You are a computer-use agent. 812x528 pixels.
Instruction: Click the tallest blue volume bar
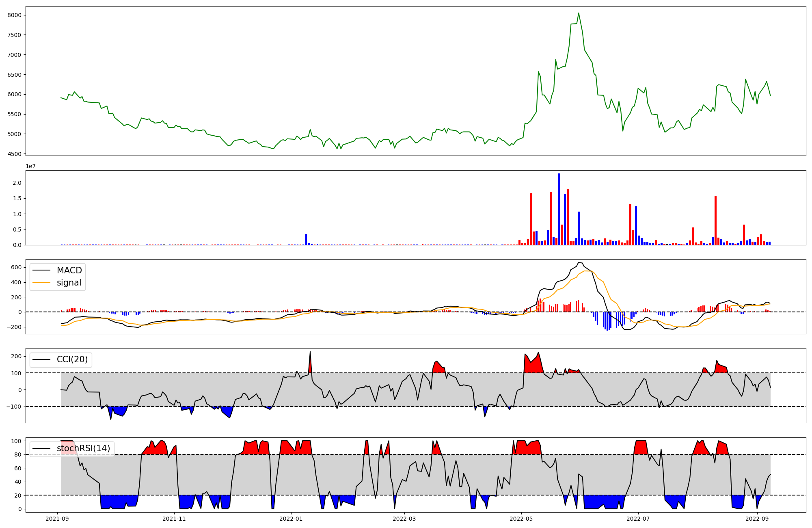coord(559,209)
